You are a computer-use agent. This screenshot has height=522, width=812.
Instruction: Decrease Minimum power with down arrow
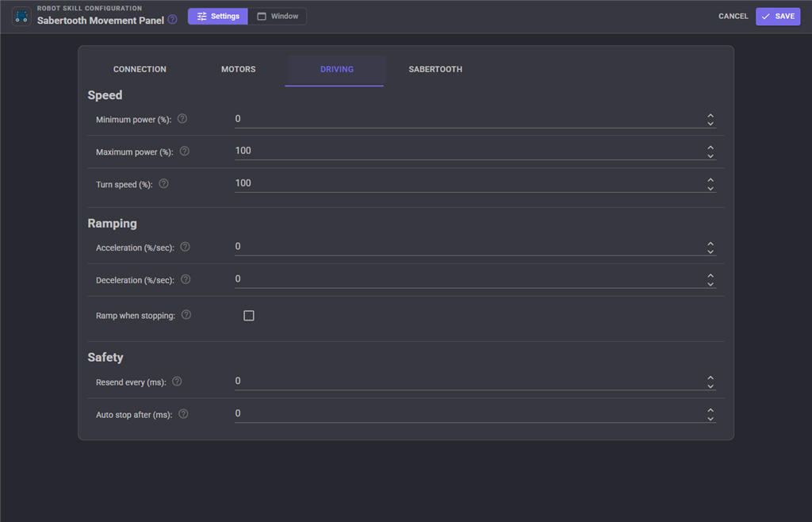pyautogui.click(x=710, y=123)
